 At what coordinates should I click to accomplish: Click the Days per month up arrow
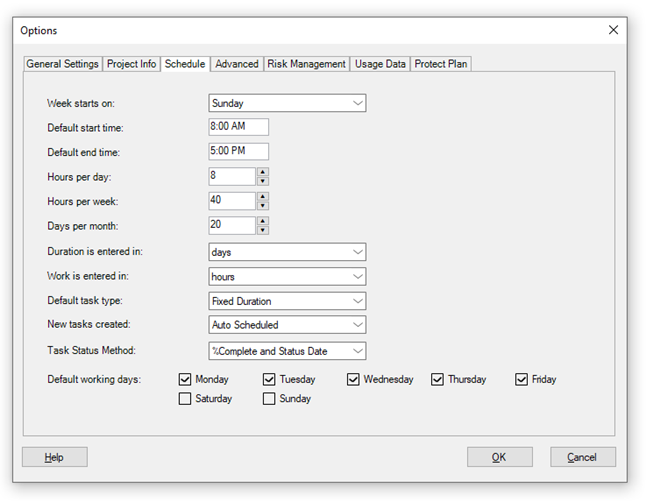[x=262, y=220]
